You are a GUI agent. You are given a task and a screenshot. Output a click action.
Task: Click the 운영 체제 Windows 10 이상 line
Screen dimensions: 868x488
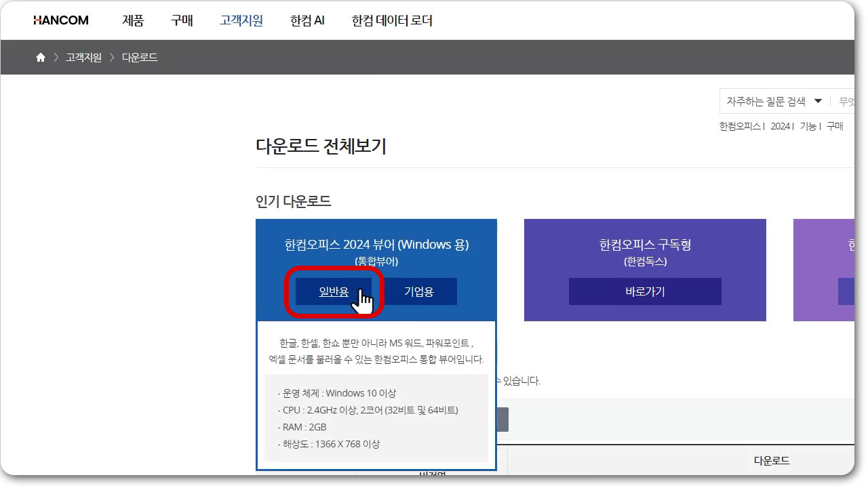pyautogui.click(x=337, y=393)
